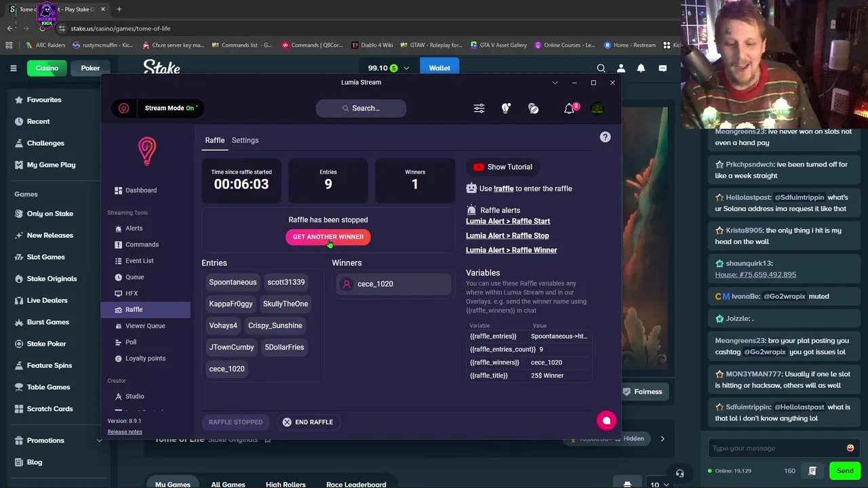Switch to High Rollers tab on Stake

click(x=285, y=484)
